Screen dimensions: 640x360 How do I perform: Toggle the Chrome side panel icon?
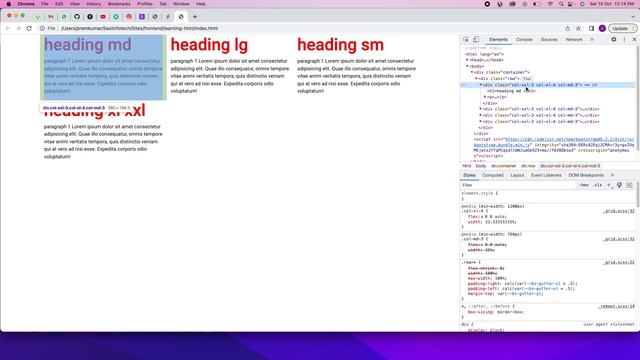[591, 29]
